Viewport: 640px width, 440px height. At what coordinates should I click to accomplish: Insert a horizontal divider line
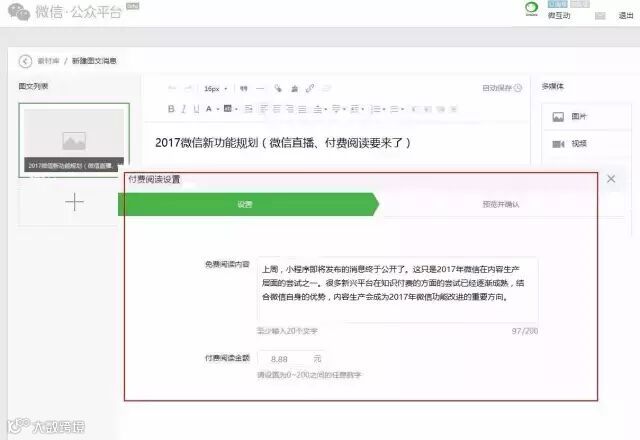pos(260,88)
